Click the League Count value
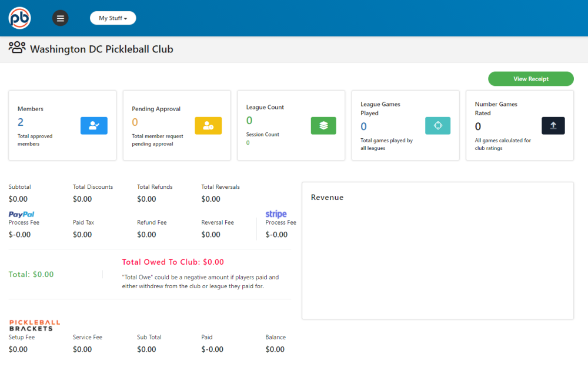Image resolution: width=588 pixels, height=367 pixels. tap(249, 121)
